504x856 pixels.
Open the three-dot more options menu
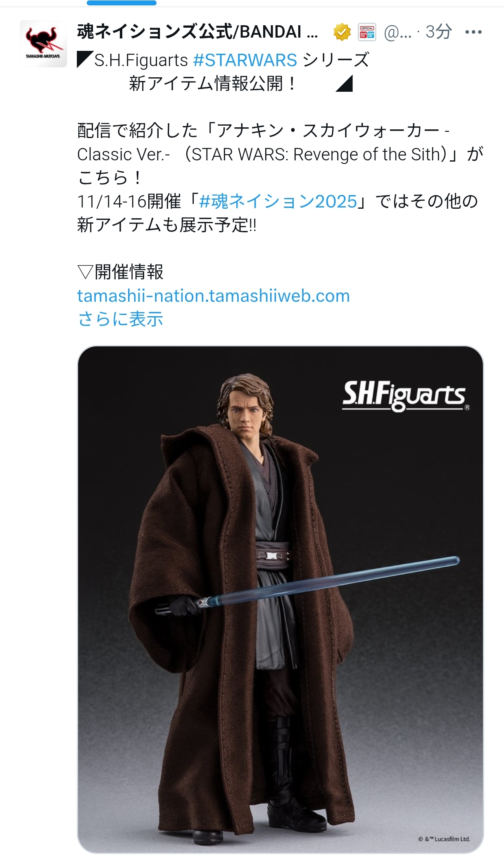pos(473,32)
